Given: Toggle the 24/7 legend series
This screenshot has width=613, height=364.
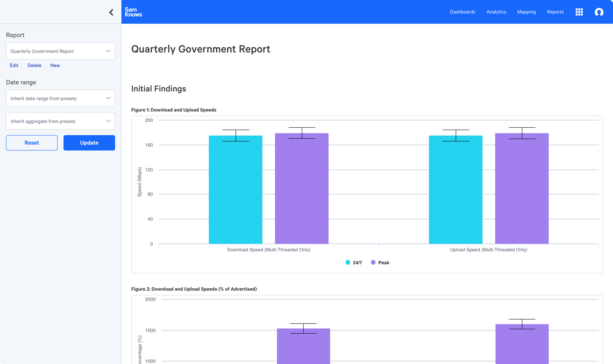Looking at the screenshot, I should pyautogui.click(x=354, y=262).
